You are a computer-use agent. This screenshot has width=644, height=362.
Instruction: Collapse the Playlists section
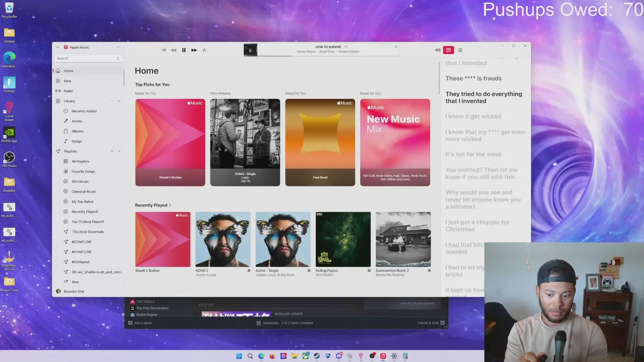coord(119,151)
